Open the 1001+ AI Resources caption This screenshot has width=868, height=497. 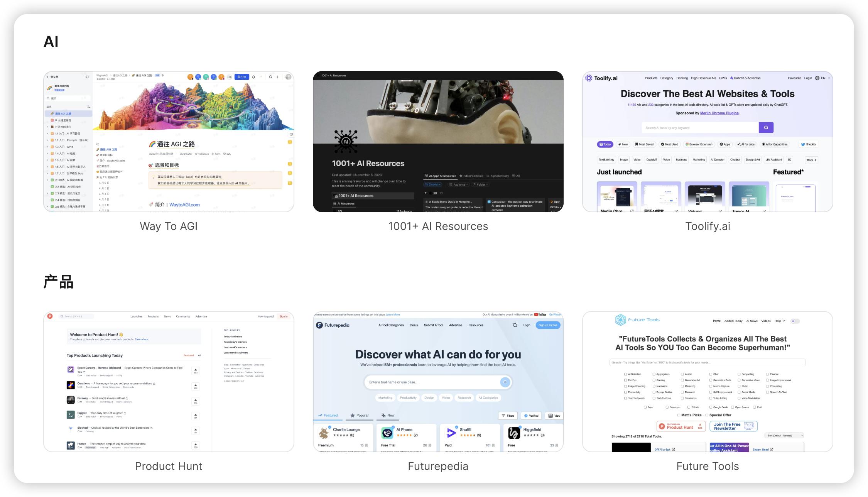438,226
